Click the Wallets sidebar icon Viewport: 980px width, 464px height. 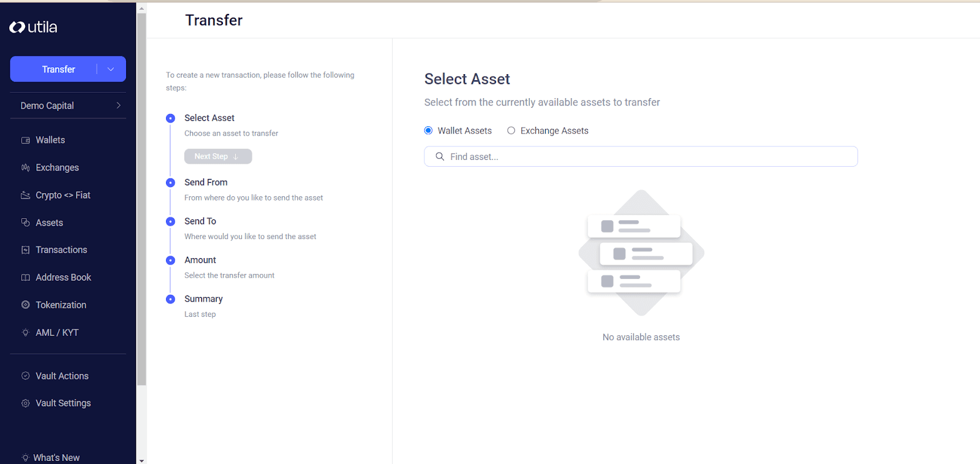pyautogui.click(x=26, y=140)
